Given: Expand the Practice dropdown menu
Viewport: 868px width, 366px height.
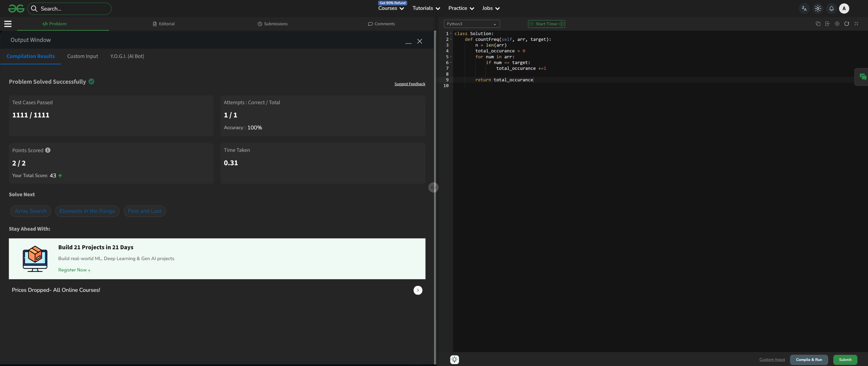Looking at the screenshot, I should point(461,8).
